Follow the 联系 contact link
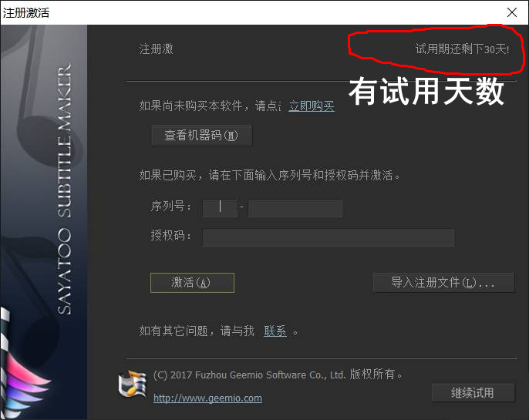Screen dimensions: 529x420 tap(275, 331)
